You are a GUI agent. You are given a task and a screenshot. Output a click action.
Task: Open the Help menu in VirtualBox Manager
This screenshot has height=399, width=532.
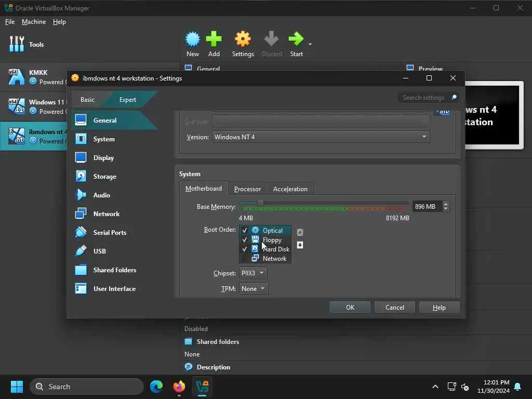(59, 22)
